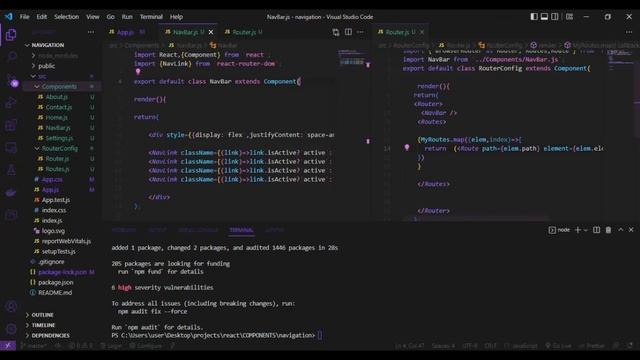Toggle primary side bar layout button
Viewport: 640px width, 360px height.
tap(534, 17)
